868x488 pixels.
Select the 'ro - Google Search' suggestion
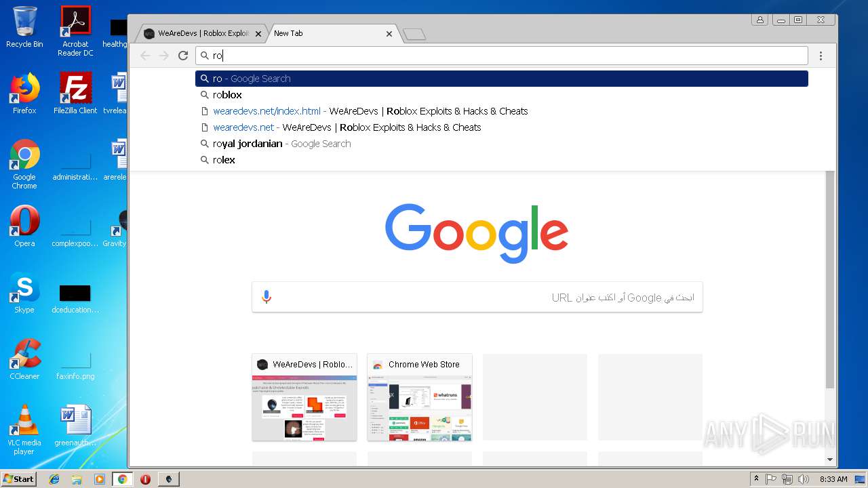pyautogui.click(x=502, y=79)
